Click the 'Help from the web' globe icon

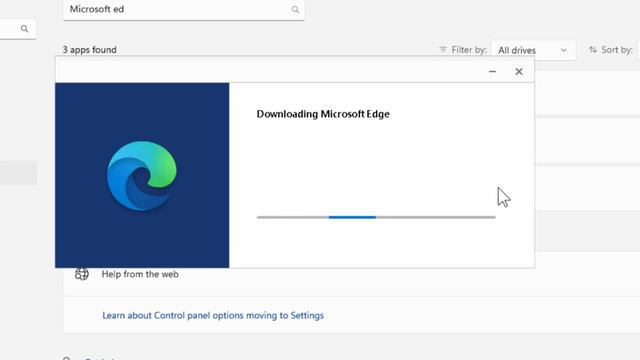tap(82, 274)
